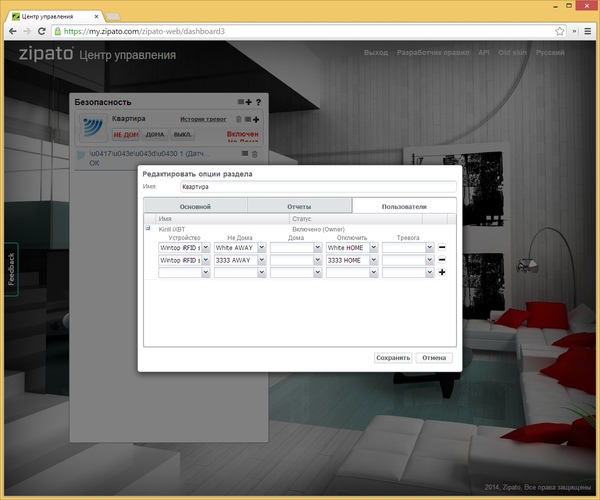600x500 pixels.
Task: Add a new user code row with plus icon
Action: (x=442, y=272)
